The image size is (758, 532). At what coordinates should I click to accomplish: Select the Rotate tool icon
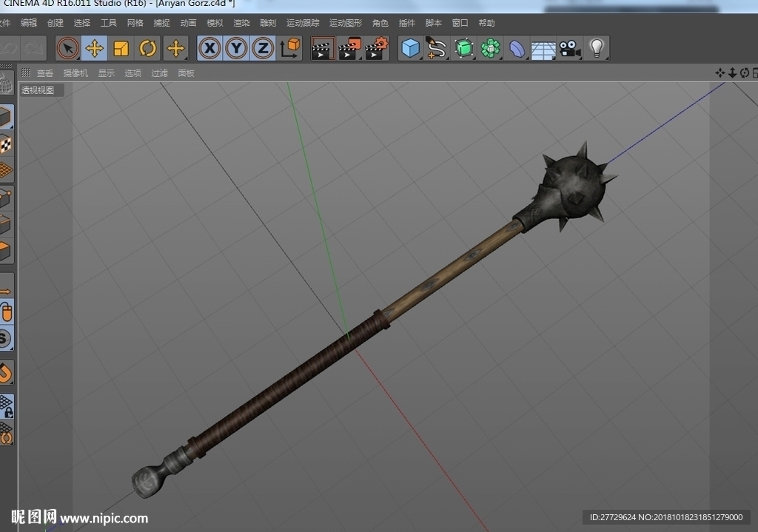click(x=147, y=48)
